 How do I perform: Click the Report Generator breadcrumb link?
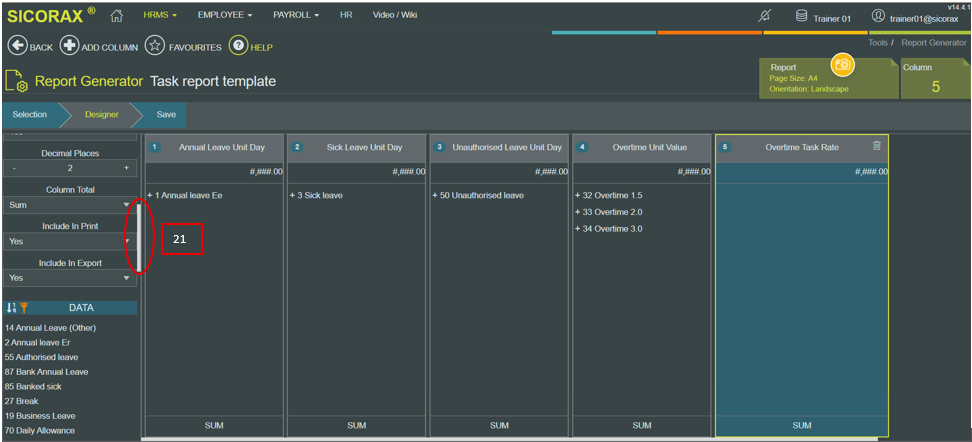tap(934, 43)
